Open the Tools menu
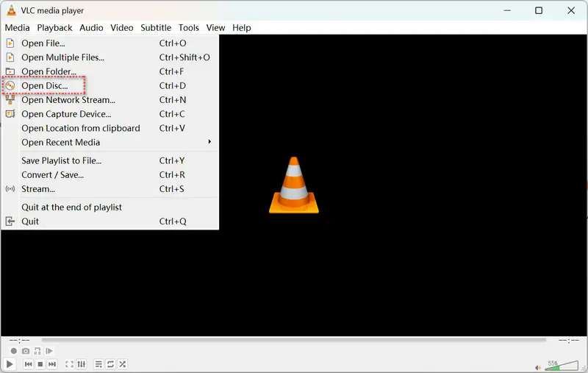The height and width of the screenshot is (373, 588). [189, 28]
